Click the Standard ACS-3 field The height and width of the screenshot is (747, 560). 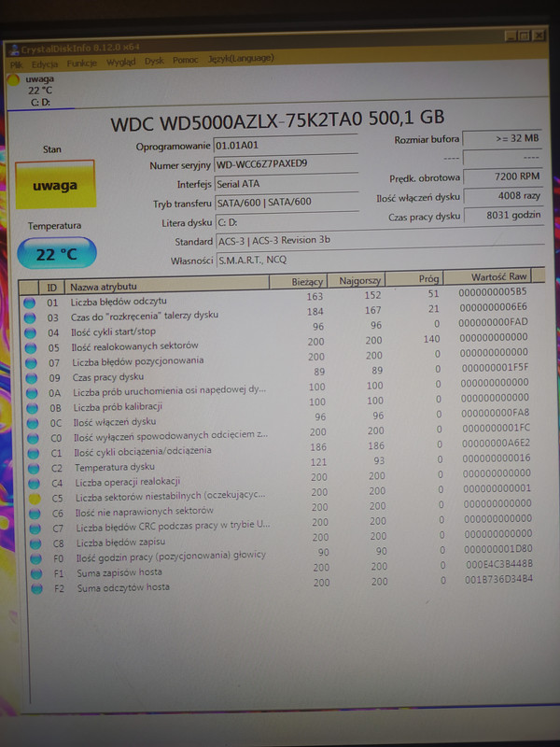(x=380, y=240)
